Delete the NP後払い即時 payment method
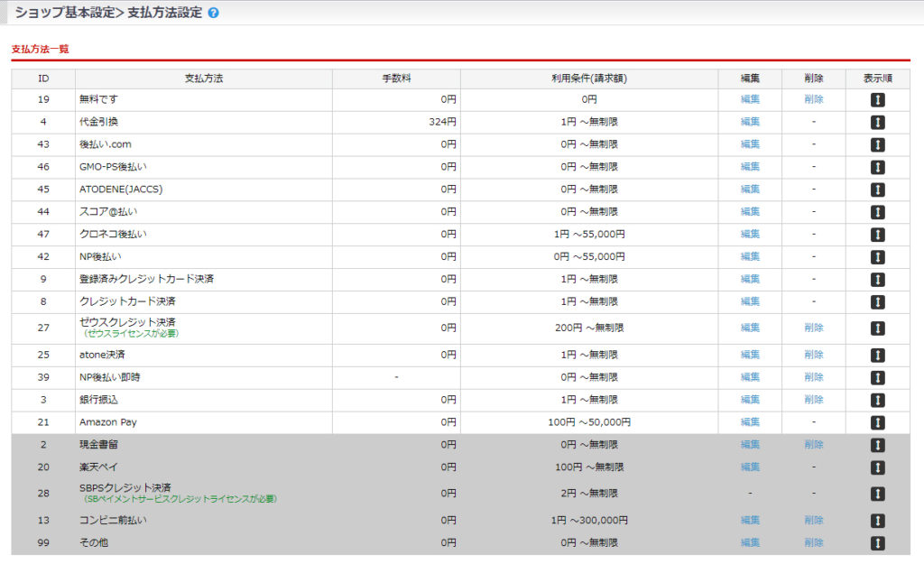924x564 pixels. coord(813,377)
